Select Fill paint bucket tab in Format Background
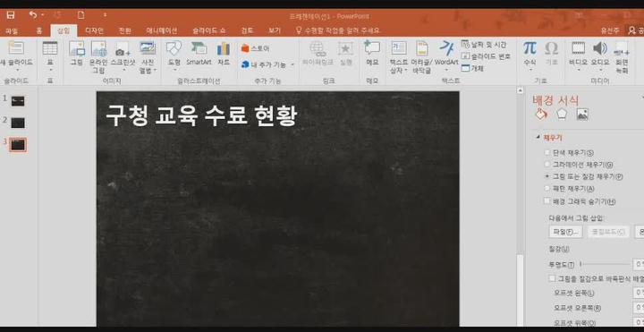 tap(541, 115)
